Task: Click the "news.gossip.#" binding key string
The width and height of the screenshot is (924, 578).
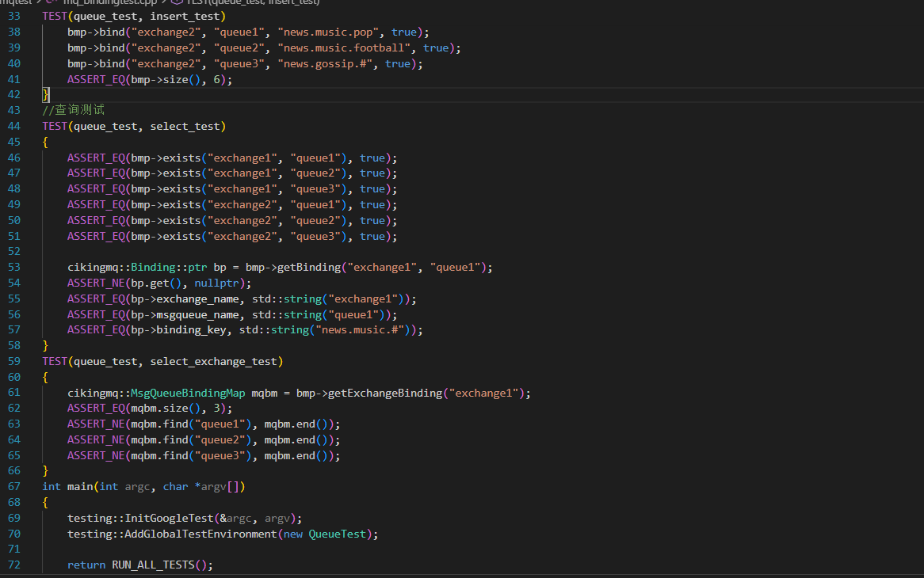Action: (x=325, y=63)
